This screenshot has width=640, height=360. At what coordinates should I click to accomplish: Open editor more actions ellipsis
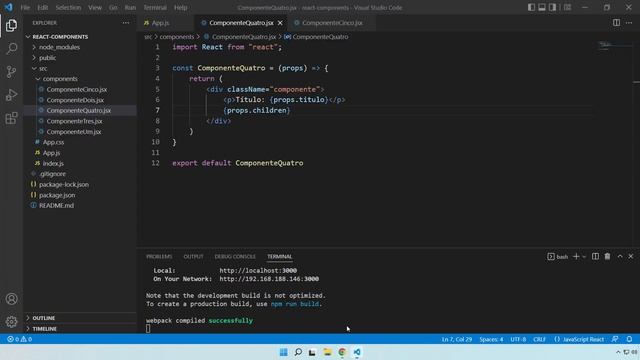(x=629, y=23)
